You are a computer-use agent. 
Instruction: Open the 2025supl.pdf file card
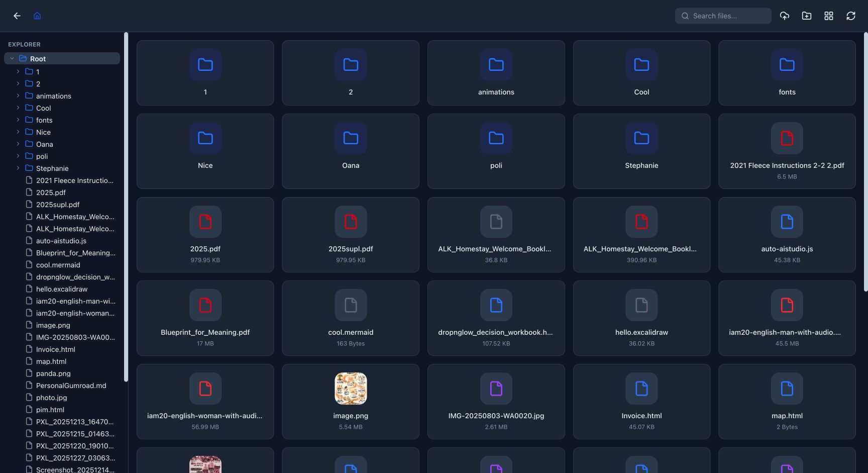(x=351, y=235)
